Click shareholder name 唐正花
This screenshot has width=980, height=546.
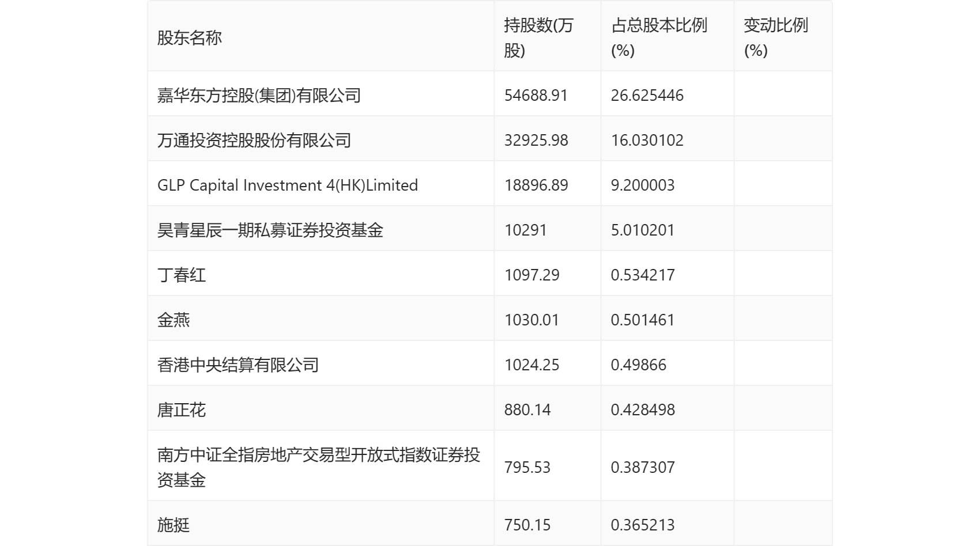182,410
